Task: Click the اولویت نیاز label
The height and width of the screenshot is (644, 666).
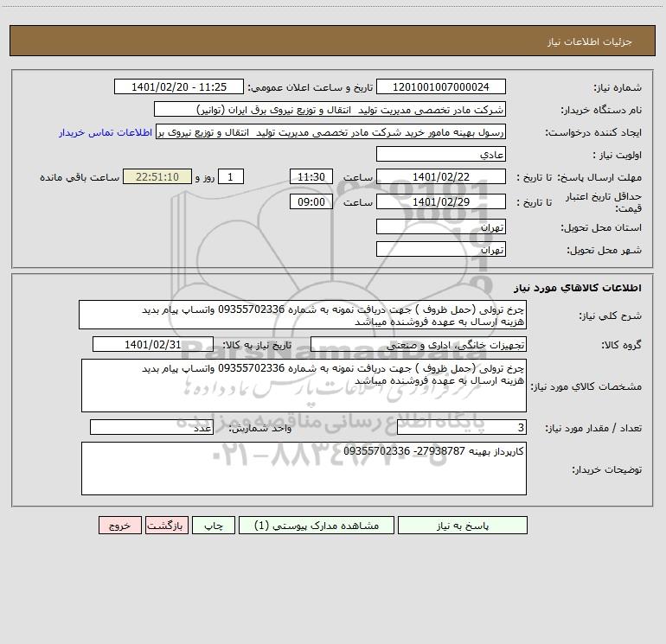Action: pos(618,156)
